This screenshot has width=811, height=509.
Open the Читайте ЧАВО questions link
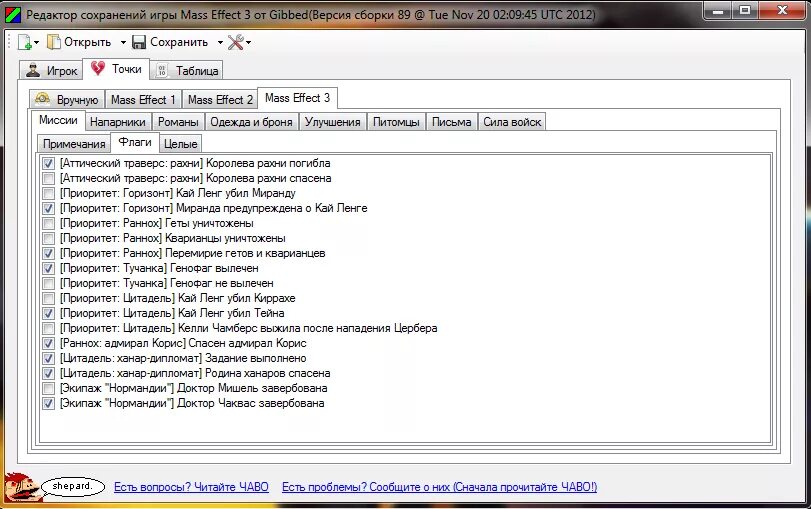coord(191,487)
